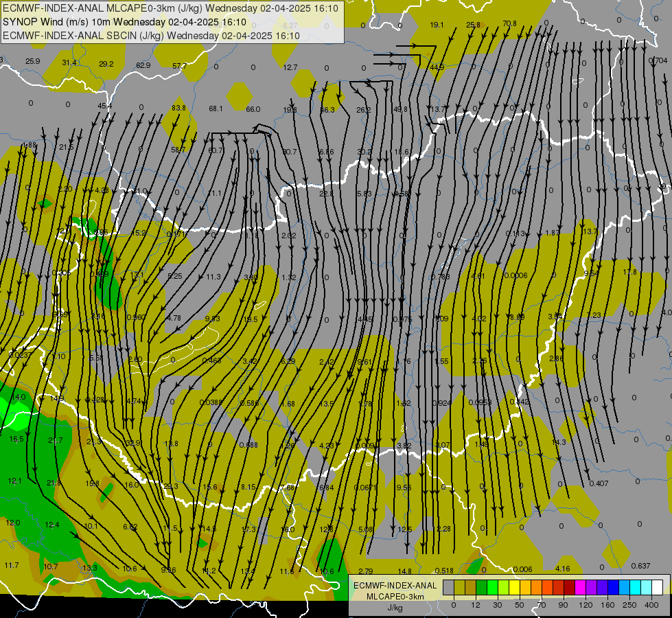
Task: Click the map value 0.0237
Action: [20, 355]
